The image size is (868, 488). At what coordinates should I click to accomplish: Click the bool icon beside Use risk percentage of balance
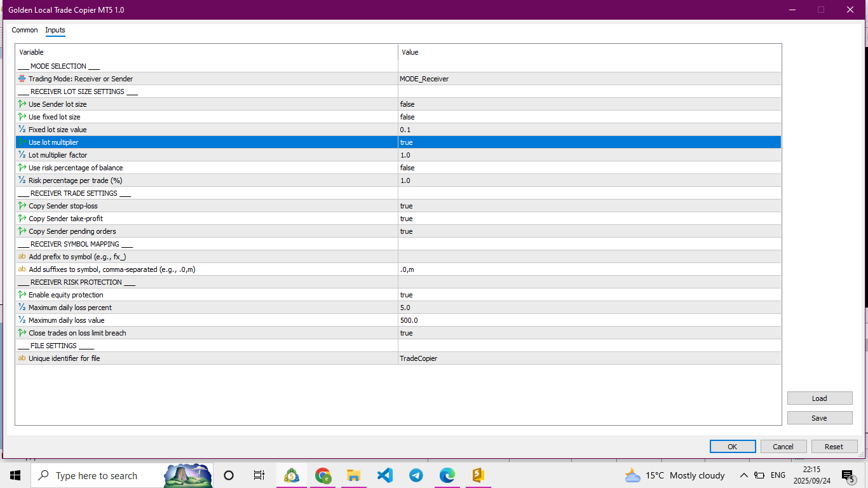tap(22, 168)
